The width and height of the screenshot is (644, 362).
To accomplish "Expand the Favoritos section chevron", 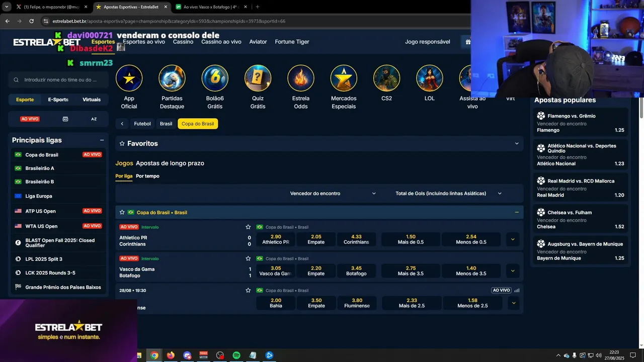I will coord(516,143).
